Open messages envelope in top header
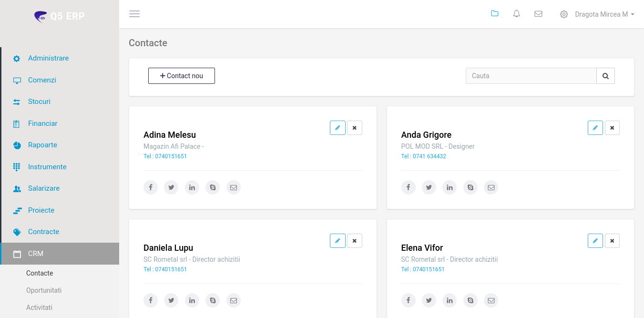The width and height of the screenshot is (644, 318). click(538, 14)
